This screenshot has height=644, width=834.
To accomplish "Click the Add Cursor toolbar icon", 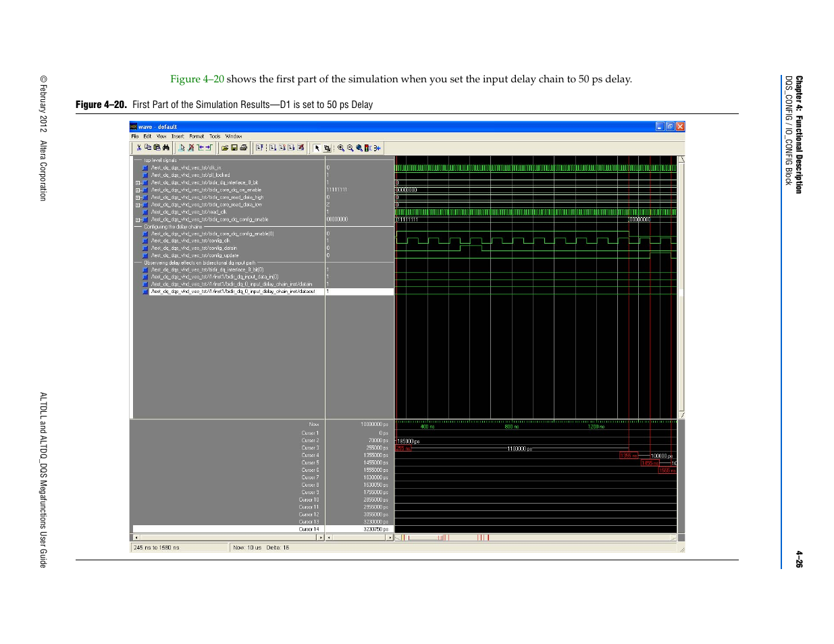I will 182,148.
